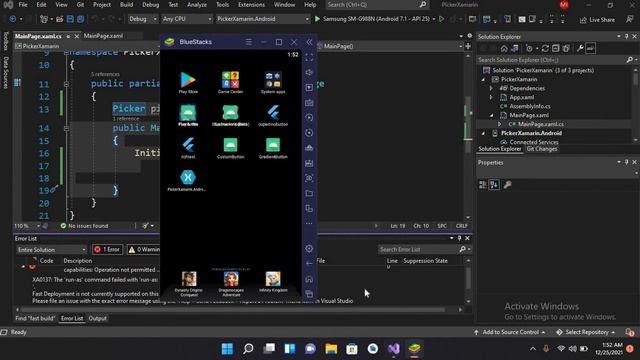Screen dimensions: 640x360
Task: Collapse MainPage.xaml node in Solution Explorer
Action: [491, 115]
